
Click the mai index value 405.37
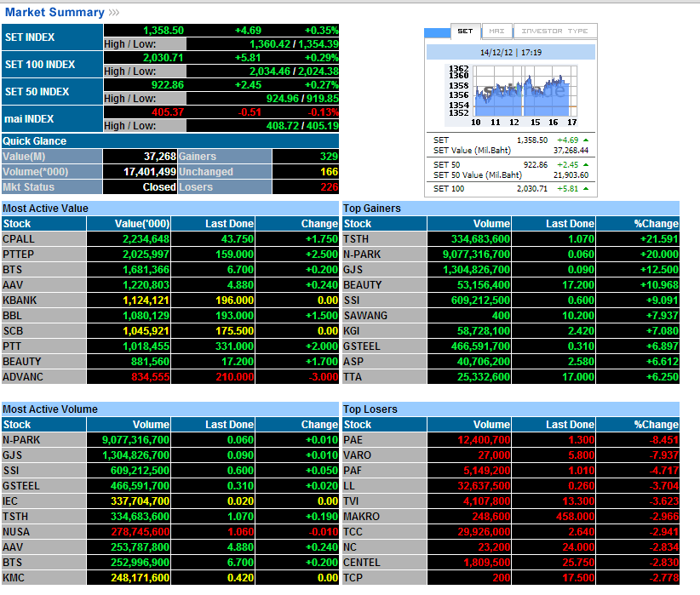[x=168, y=112]
